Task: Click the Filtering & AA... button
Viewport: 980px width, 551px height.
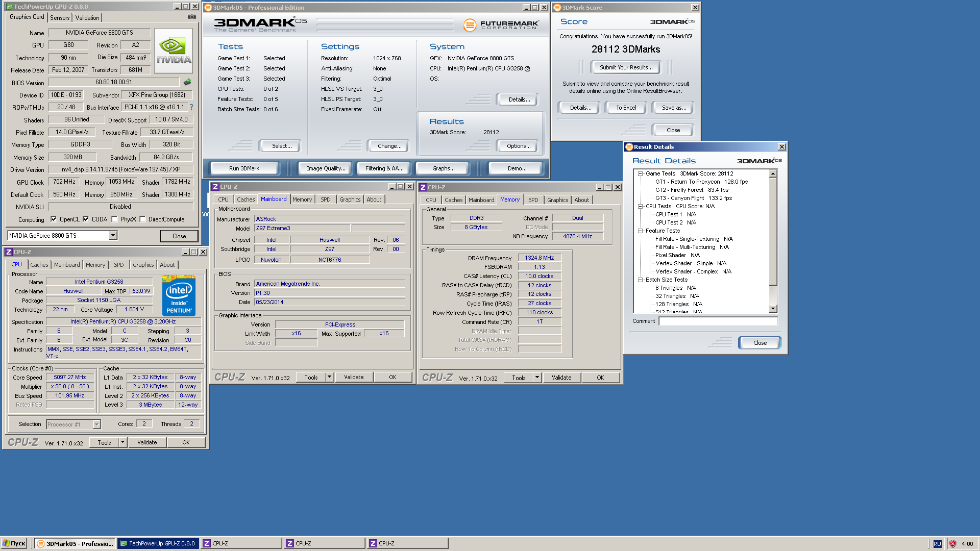Action: (x=384, y=168)
